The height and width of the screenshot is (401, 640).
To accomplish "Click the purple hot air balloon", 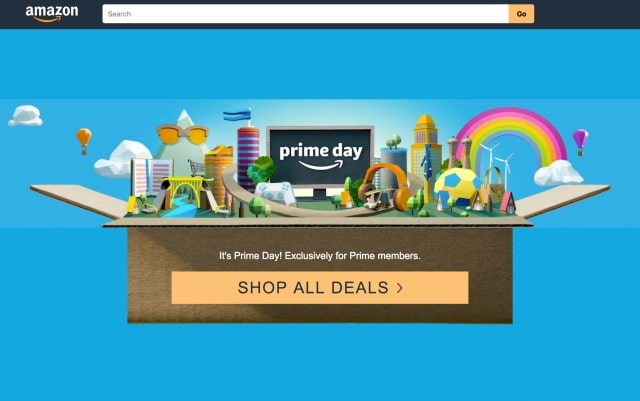I will [580, 142].
